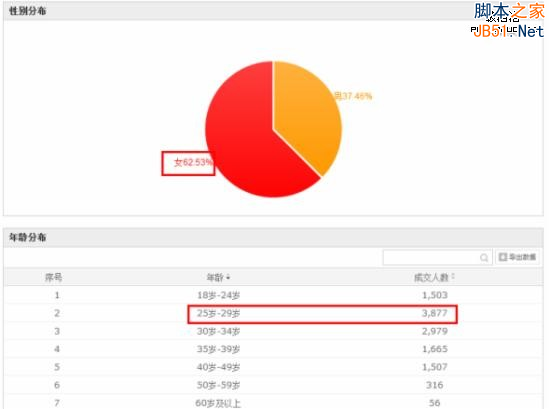Click the 年龄分布 section header
The width and height of the screenshot is (550, 409).
[x=28, y=237]
